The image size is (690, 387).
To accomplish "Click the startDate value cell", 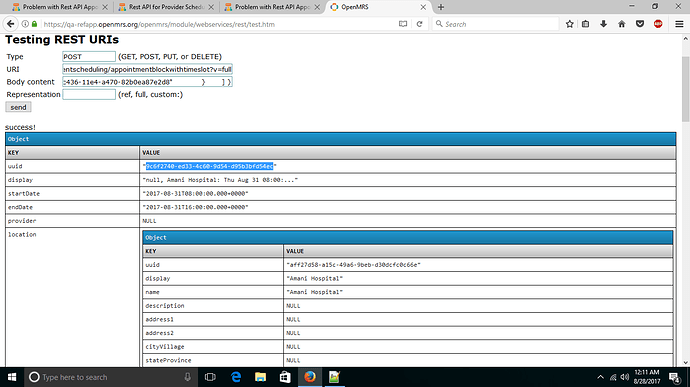I will [407, 193].
